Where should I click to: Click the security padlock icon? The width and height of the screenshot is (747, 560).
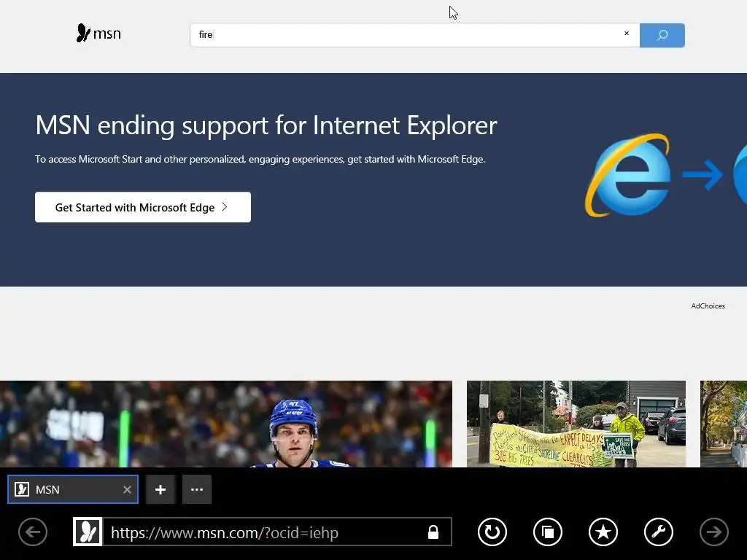433,532
